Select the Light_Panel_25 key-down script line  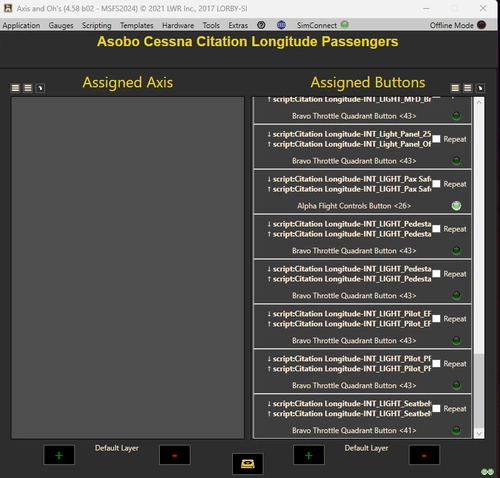pos(349,134)
